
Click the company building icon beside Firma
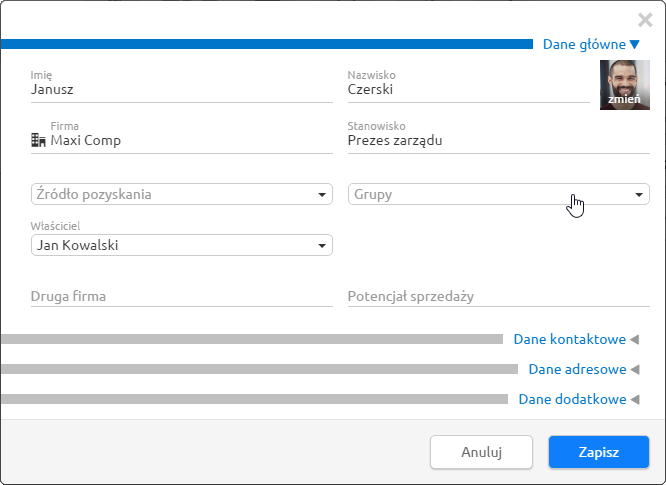pos(38,140)
